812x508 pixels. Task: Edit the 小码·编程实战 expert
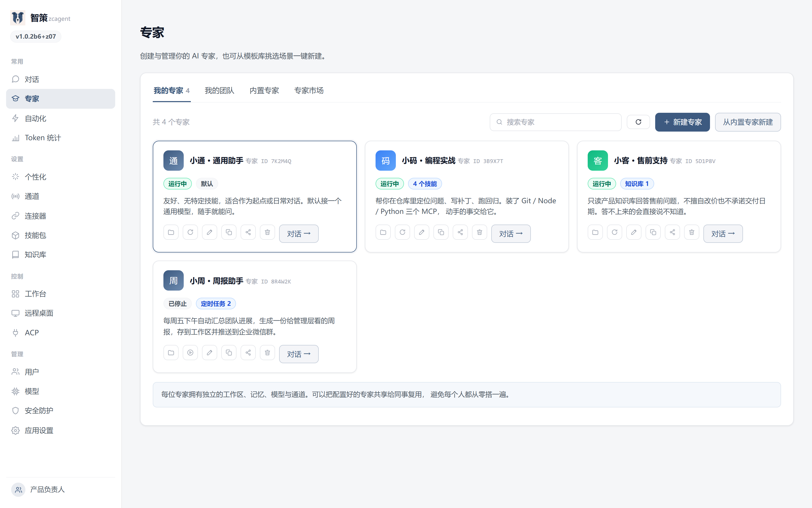click(x=421, y=232)
